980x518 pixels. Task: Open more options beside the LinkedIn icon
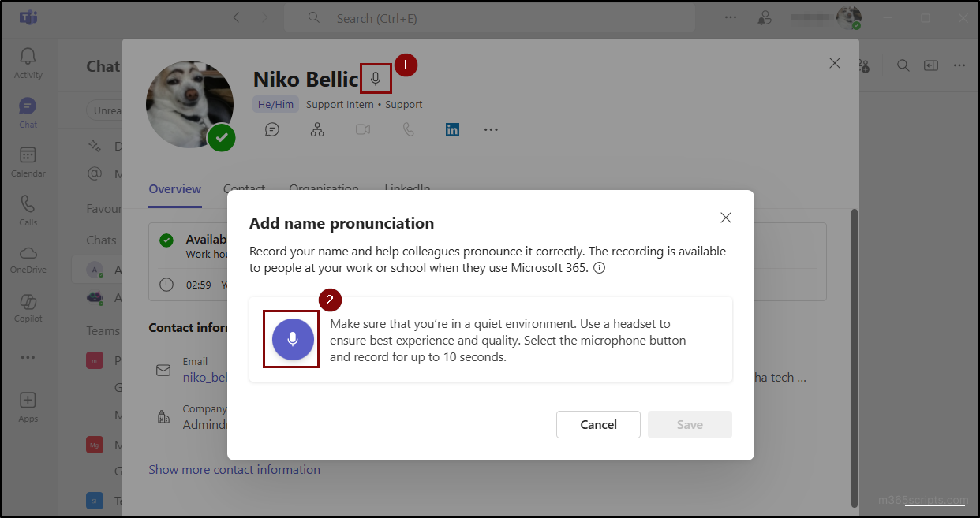(491, 129)
